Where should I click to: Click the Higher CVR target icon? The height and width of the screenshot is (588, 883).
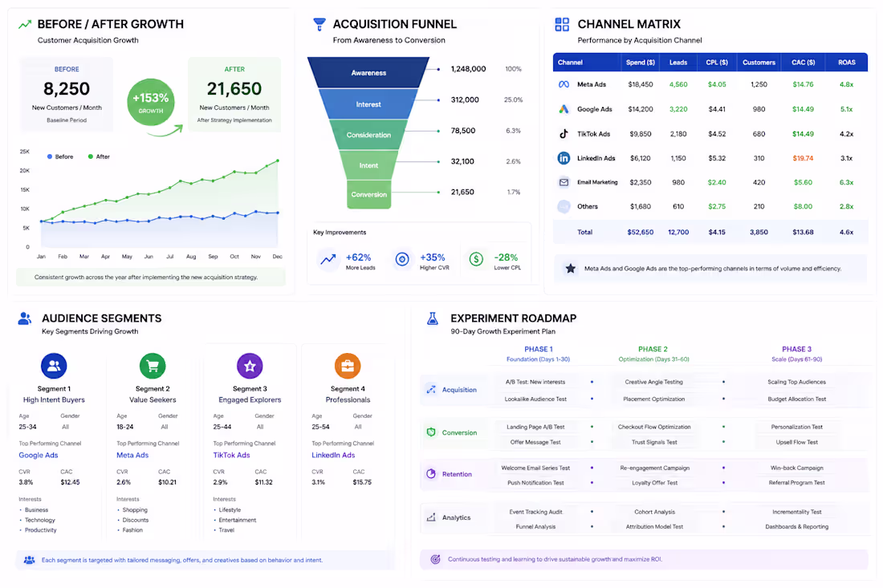402,259
